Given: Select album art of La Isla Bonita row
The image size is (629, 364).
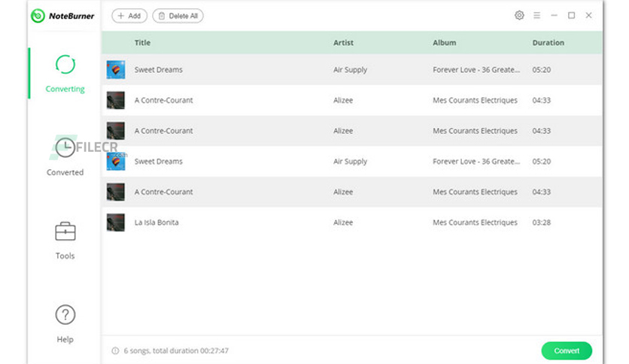Looking at the screenshot, I should tap(116, 223).
